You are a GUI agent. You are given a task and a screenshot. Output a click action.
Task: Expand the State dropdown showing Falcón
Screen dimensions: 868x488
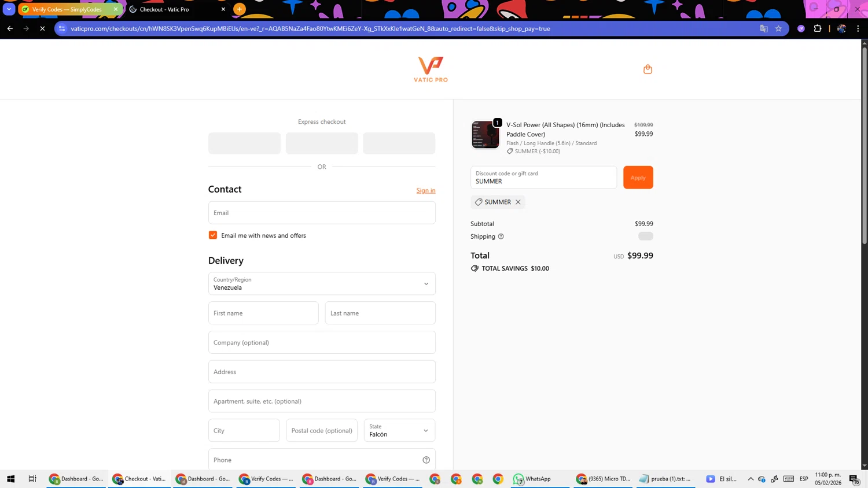(399, 431)
